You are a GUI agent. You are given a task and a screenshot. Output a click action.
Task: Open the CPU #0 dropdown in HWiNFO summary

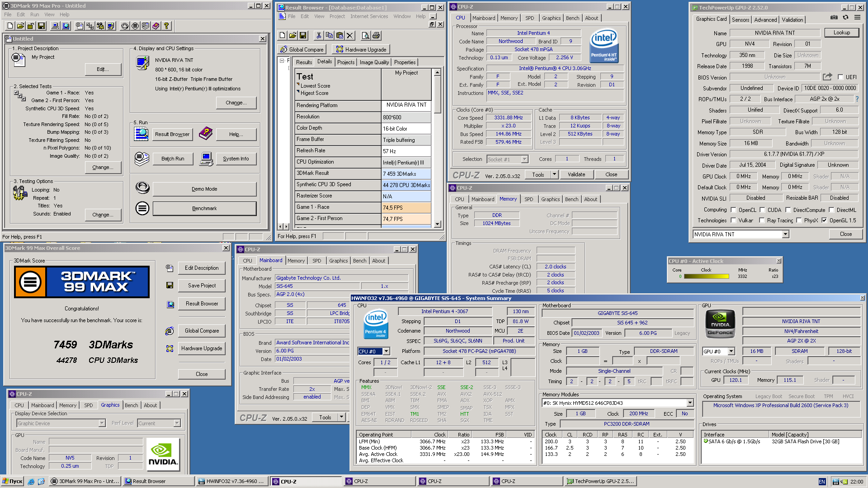(x=387, y=352)
